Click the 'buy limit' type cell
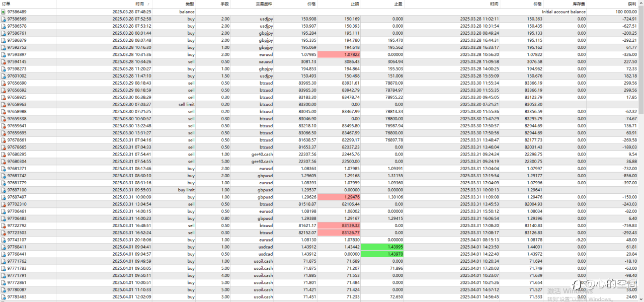The width and height of the screenshot is (644, 302). point(187,190)
